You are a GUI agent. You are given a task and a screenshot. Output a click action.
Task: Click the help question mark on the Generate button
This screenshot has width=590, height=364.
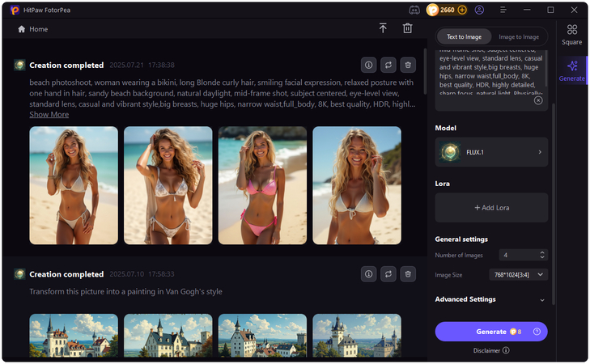(537, 332)
